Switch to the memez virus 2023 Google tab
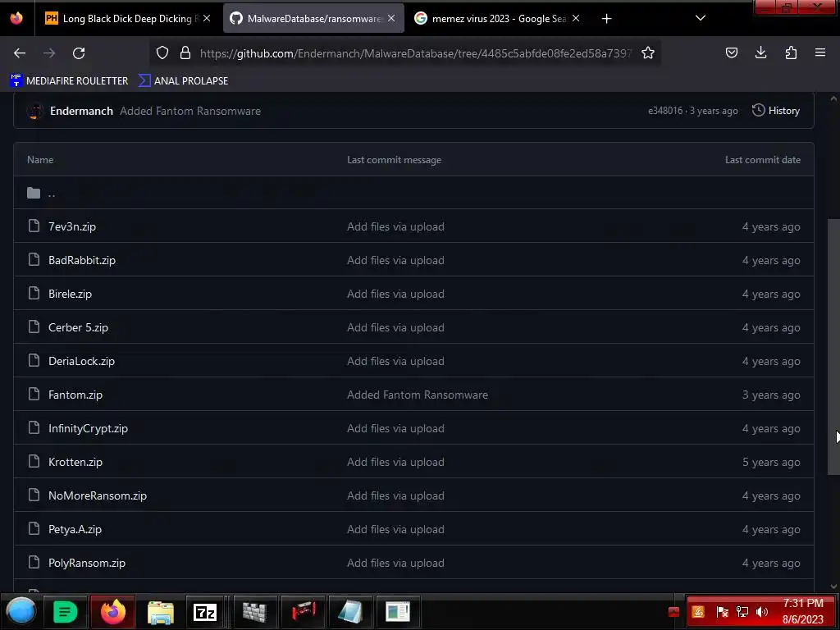The width and height of the screenshot is (840, 630). (x=498, y=18)
